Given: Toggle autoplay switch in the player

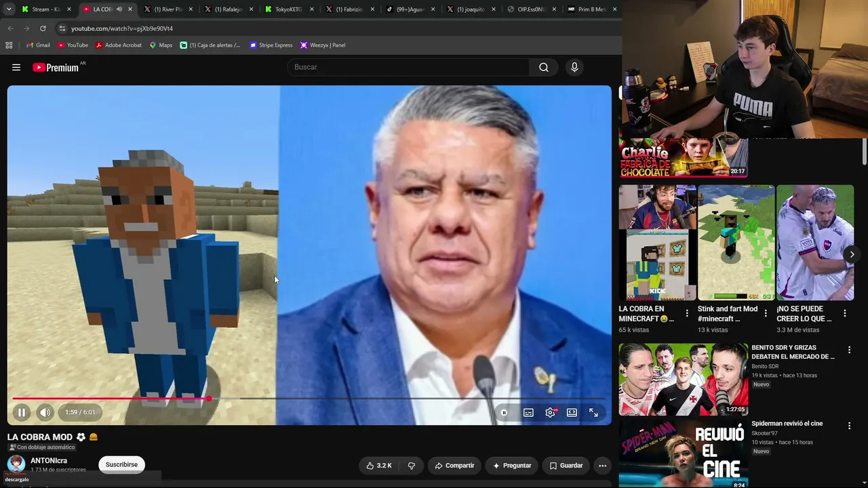Looking at the screenshot, I should (x=504, y=412).
